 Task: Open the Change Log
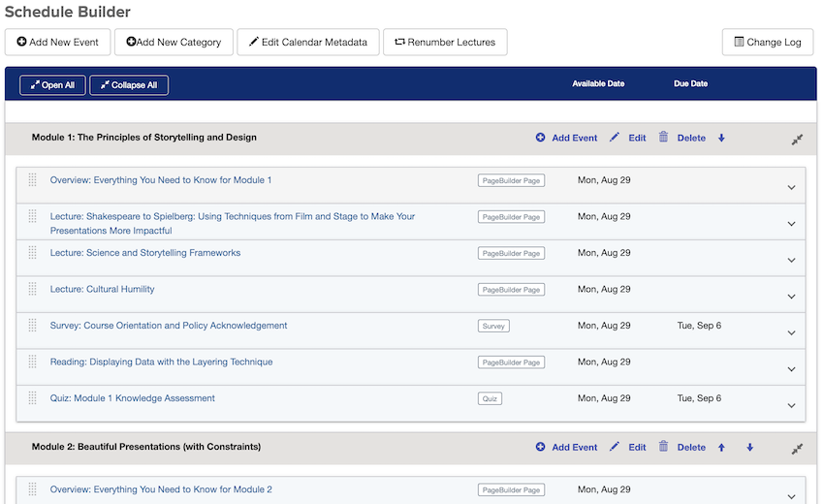[x=768, y=42]
